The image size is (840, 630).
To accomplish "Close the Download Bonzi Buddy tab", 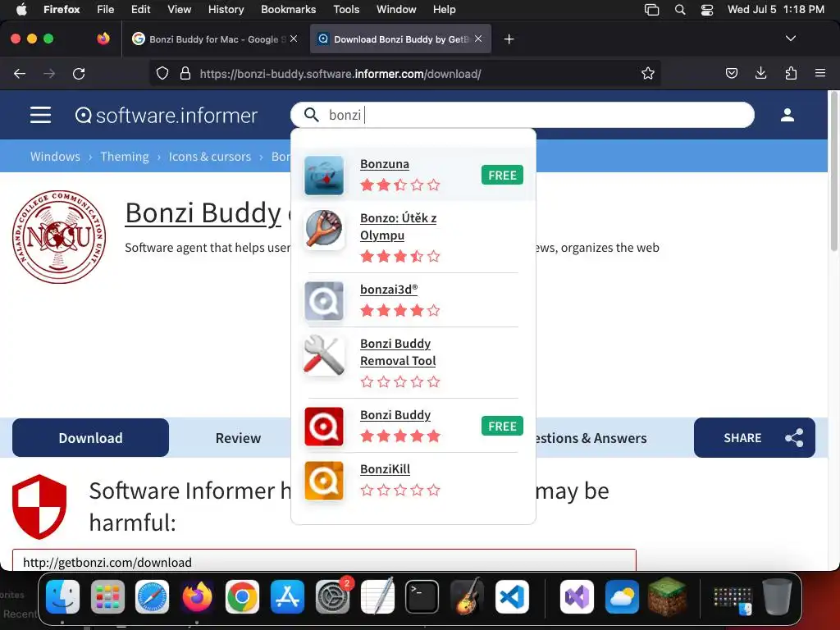I will 478,39.
